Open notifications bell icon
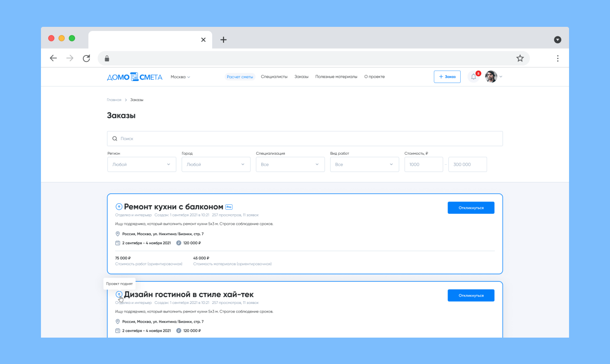 click(473, 77)
